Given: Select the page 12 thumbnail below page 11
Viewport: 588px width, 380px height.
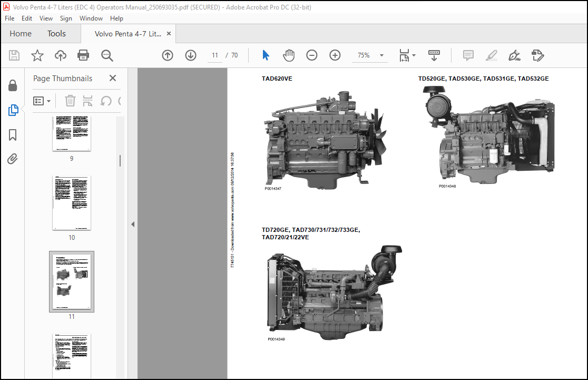Looking at the screenshot, I should (72, 356).
